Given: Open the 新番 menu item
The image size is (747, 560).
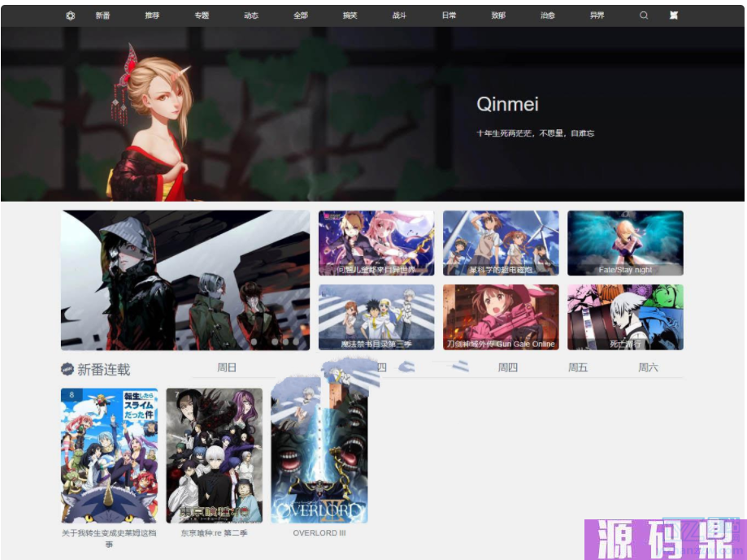Looking at the screenshot, I should [x=103, y=15].
